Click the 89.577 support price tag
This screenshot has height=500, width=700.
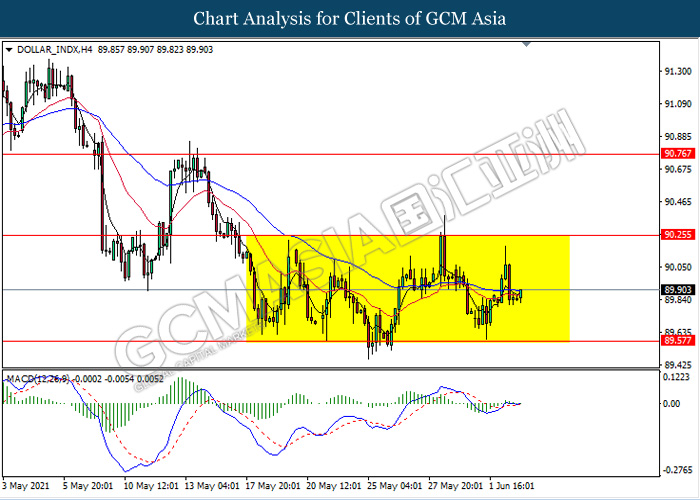[678, 341]
